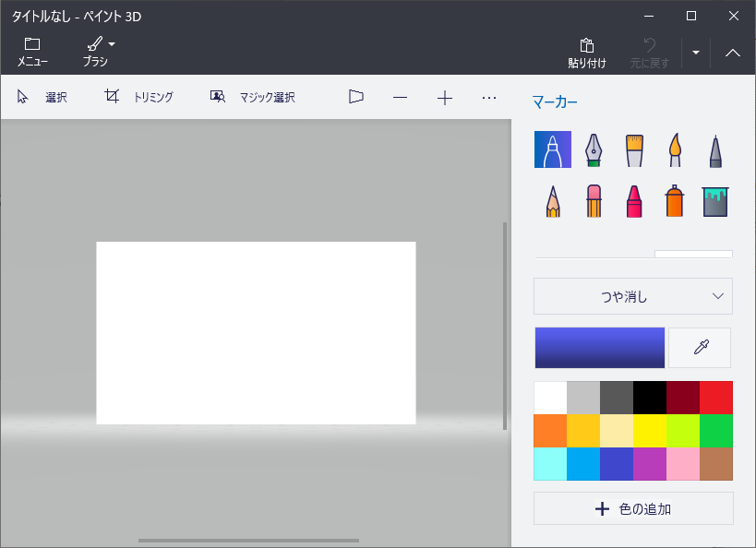Click the vertical canvas scrollbar
Viewport: 756px width, 548px height.
tap(505, 326)
